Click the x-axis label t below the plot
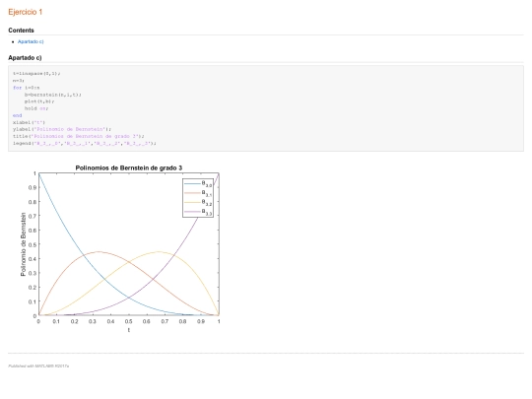Image resolution: width=532 pixels, height=399 pixels. coord(129,330)
